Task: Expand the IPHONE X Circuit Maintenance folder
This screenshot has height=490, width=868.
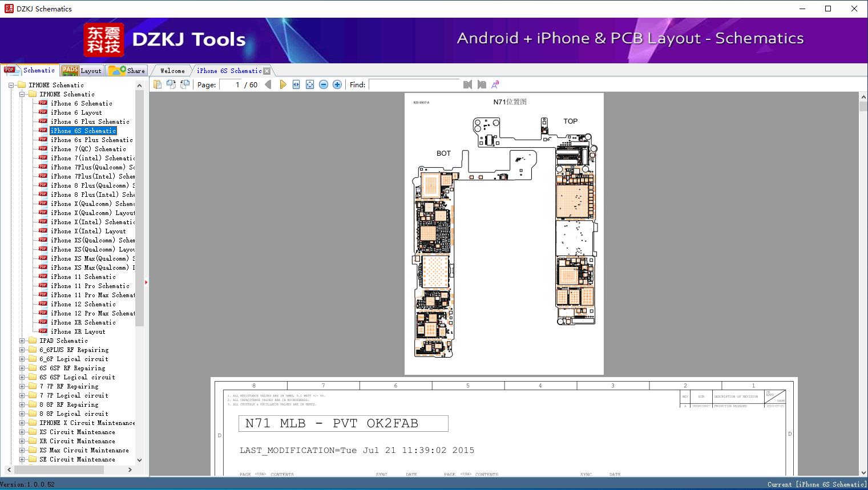Action: pos(22,423)
